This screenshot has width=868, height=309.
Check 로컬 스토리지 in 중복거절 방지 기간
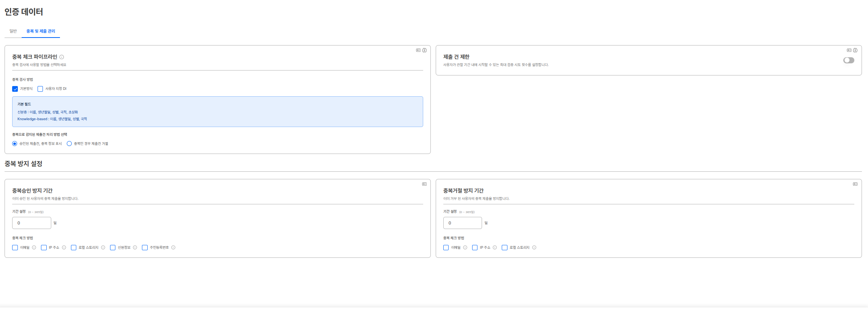(x=504, y=248)
